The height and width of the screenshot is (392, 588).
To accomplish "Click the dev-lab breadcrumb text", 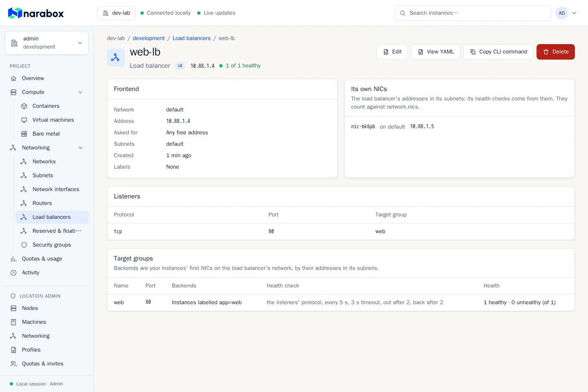I will point(116,38).
